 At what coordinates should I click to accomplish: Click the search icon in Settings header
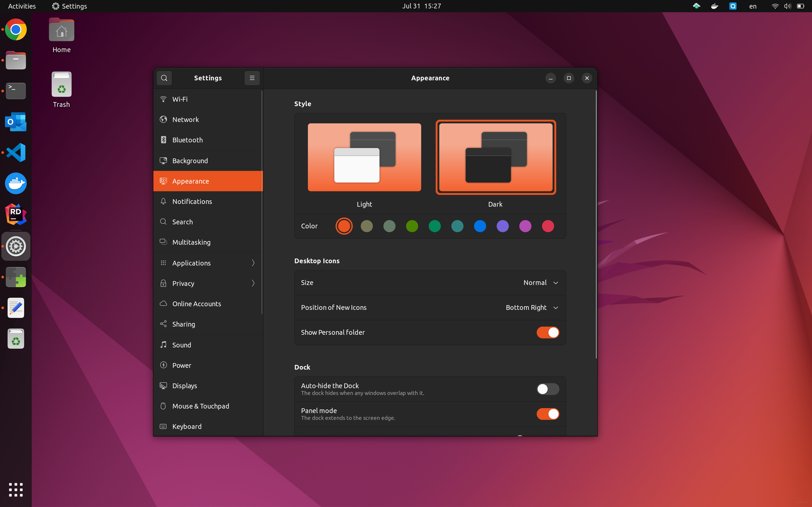tap(164, 78)
